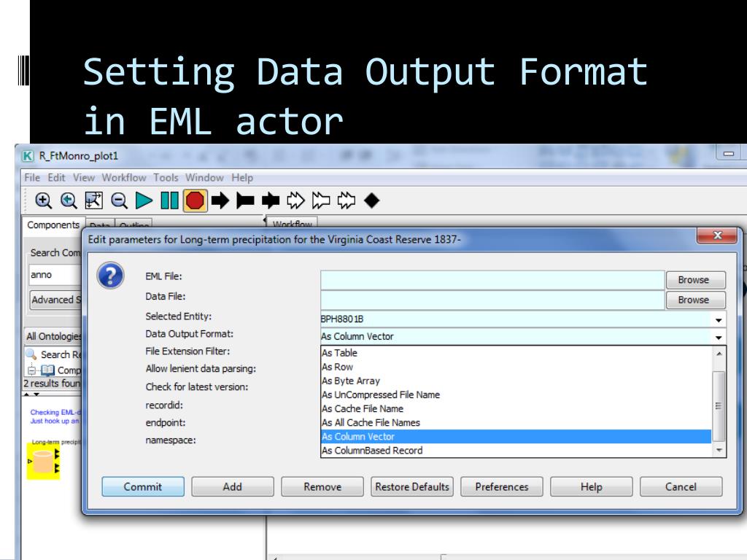
Task: Click the dropdown list scroll up arrow
Action: click(719, 354)
